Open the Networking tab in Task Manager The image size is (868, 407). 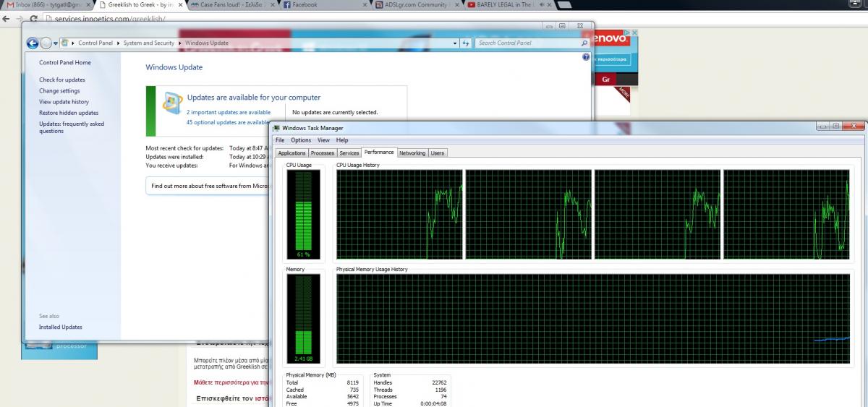[412, 153]
